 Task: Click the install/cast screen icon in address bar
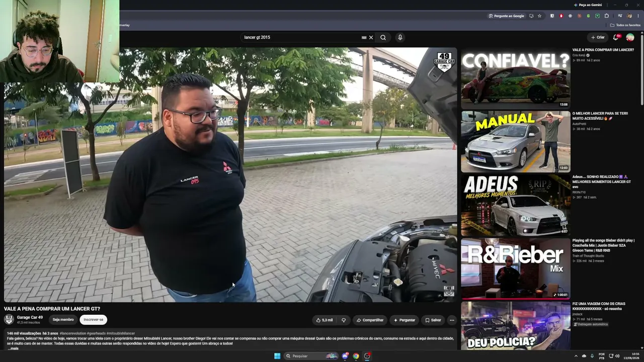coord(531,16)
